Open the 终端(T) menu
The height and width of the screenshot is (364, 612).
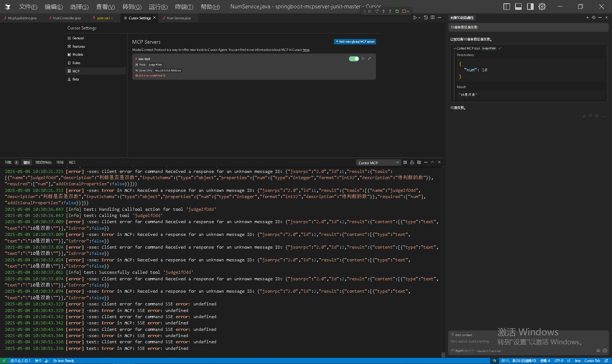184,7
